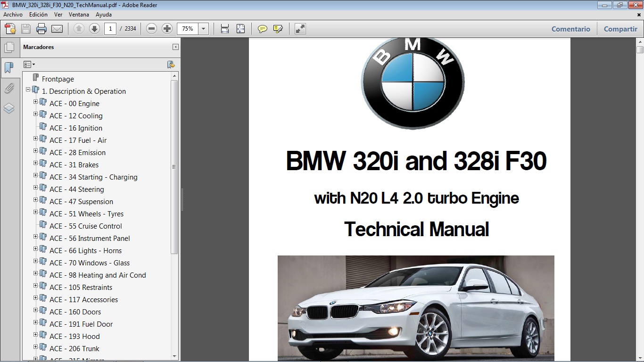The image size is (644, 362).
Task: Open ACE - 16 Ignition bookmark
Action: coord(76,128)
